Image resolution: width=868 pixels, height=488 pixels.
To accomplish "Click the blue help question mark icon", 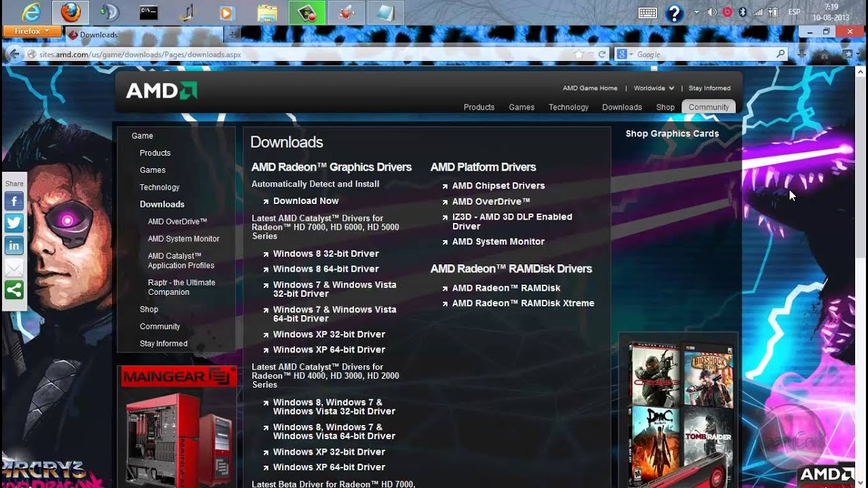I will coord(674,13).
